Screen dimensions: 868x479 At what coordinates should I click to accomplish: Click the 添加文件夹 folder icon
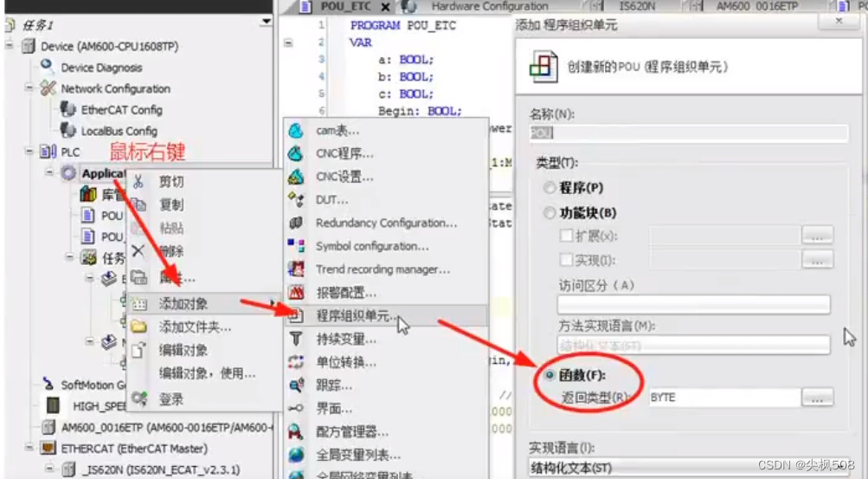tap(138, 327)
